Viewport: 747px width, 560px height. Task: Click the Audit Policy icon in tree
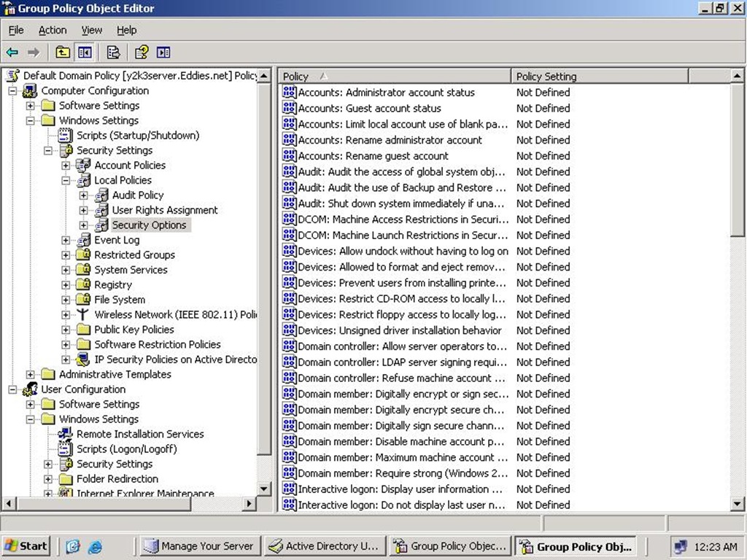(101, 195)
